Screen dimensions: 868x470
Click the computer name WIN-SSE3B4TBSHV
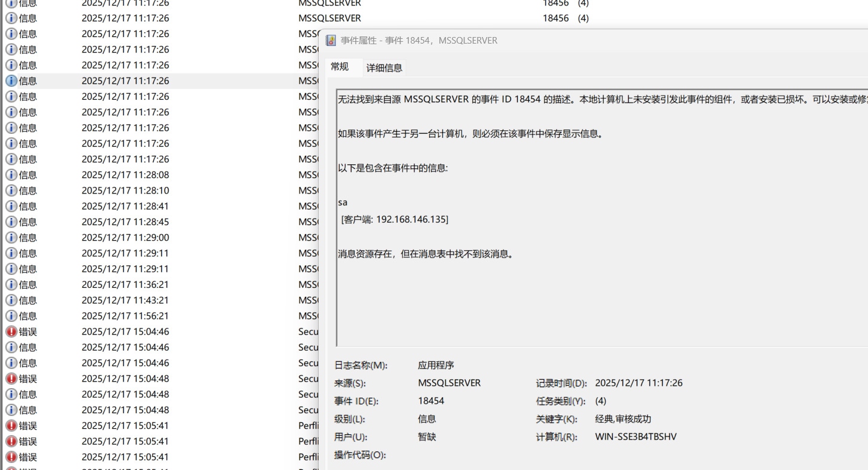click(635, 437)
